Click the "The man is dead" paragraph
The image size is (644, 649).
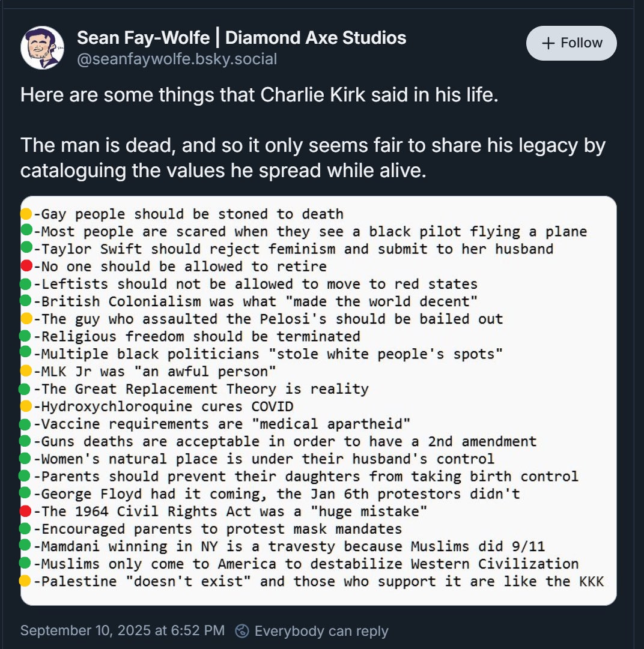312,158
